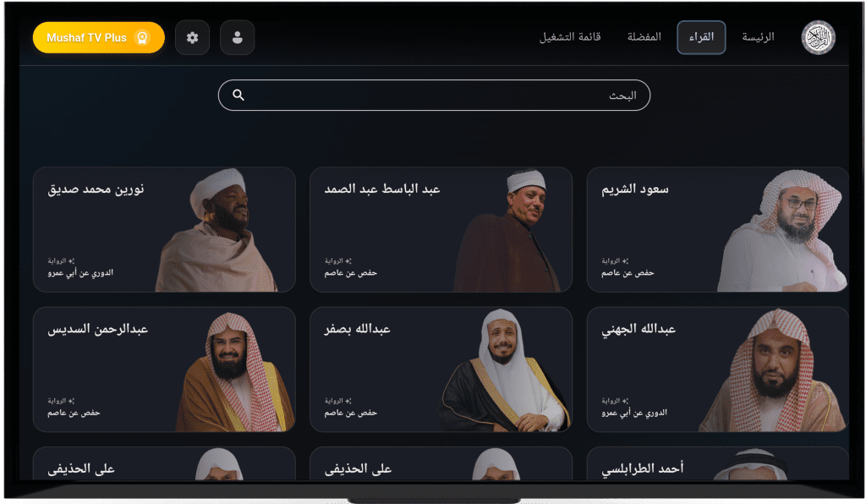The image size is (866, 504).
Task: Open the قائمة التشغيل playlist tab
Action: (x=570, y=37)
